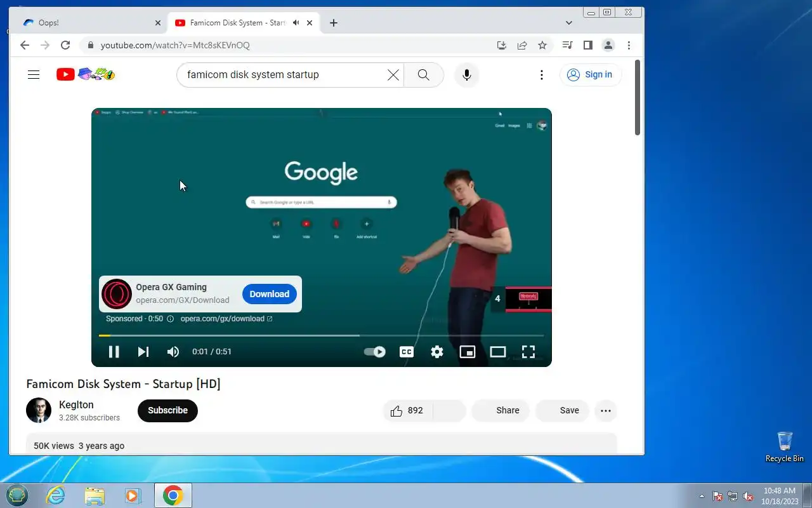
Task: Mute the player volume
Action: (173, 352)
